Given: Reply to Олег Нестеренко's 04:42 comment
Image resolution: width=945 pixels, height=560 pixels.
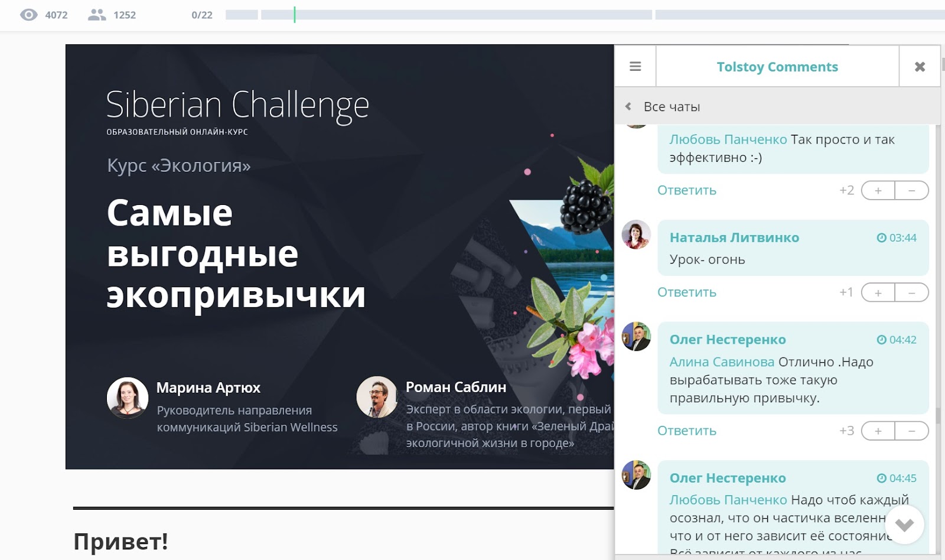Looking at the screenshot, I should tap(687, 431).
